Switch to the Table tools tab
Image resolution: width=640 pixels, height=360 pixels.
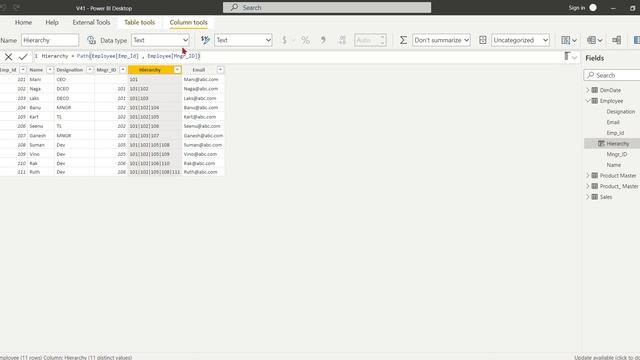[140, 22]
